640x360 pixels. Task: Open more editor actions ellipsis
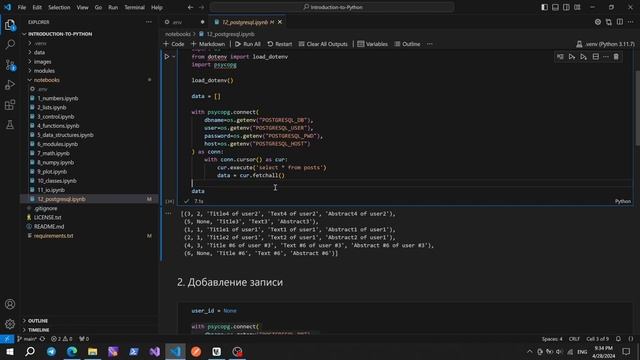point(631,22)
